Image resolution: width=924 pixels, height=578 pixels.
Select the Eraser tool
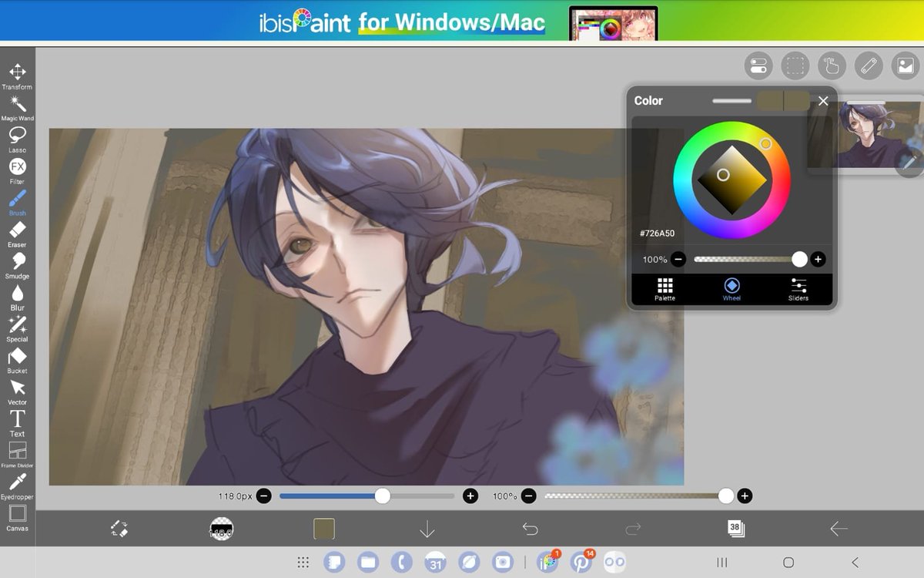click(17, 234)
